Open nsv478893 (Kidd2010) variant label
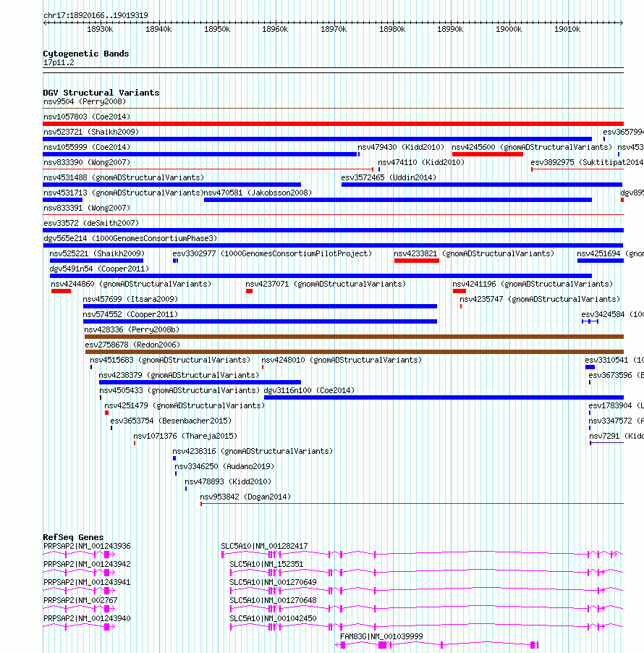Screen dimensions: 644x653 tap(228, 482)
